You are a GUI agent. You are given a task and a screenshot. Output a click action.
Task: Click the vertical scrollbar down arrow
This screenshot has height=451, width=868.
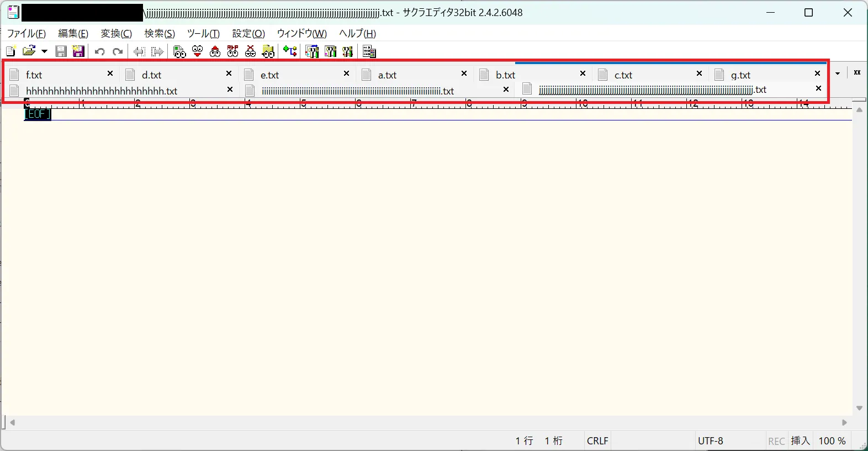pos(859,408)
